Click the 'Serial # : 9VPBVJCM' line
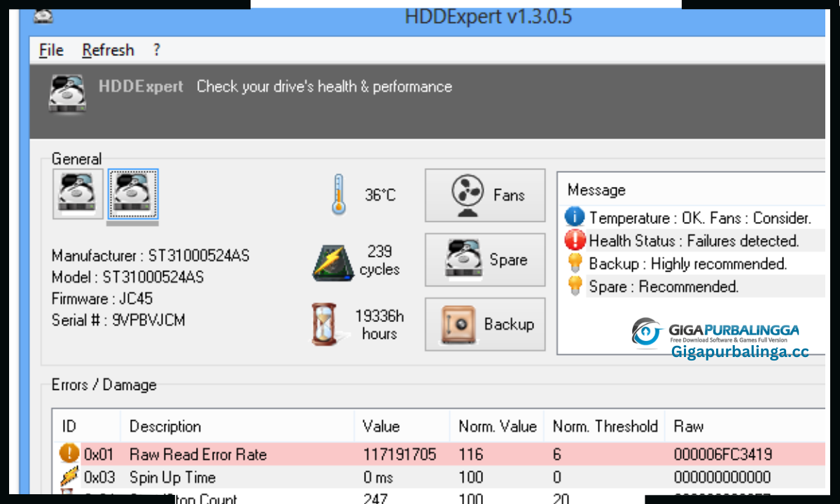840x504 pixels. [x=118, y=320]
